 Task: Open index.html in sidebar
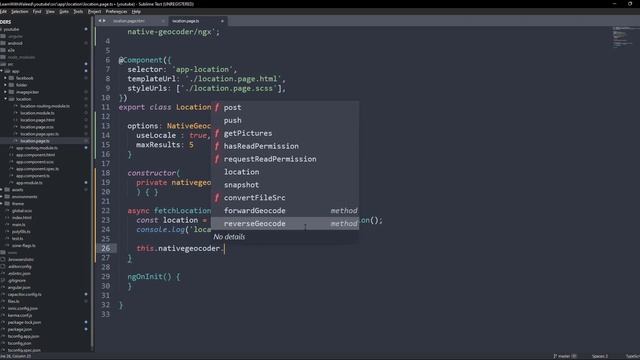coord(22,218)
